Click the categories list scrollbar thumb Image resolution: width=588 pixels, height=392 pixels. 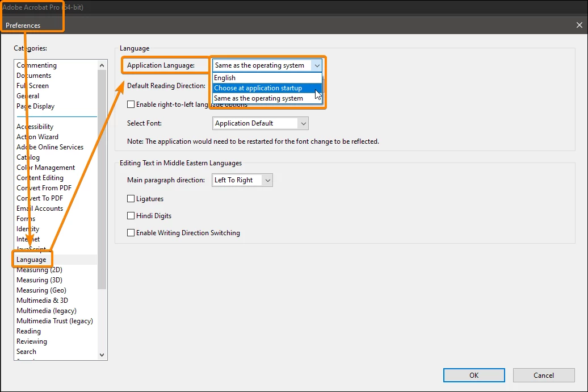(x=102, y=180)
